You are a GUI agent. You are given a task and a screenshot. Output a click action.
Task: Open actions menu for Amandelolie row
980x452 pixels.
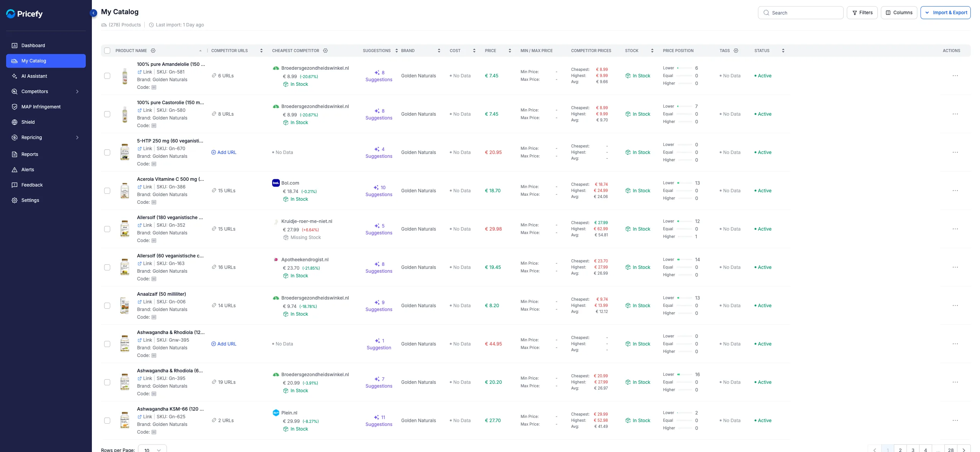point(955,76)
